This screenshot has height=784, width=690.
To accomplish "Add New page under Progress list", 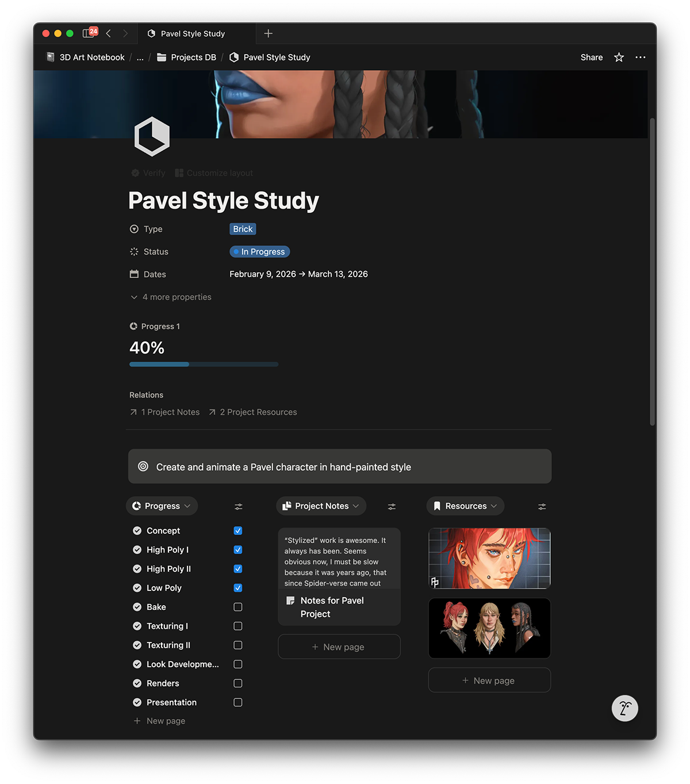I will 160,721.
